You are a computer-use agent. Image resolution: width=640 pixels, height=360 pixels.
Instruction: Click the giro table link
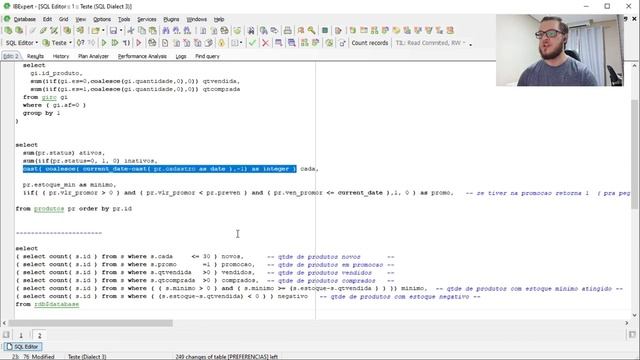[x=49, y=97]
